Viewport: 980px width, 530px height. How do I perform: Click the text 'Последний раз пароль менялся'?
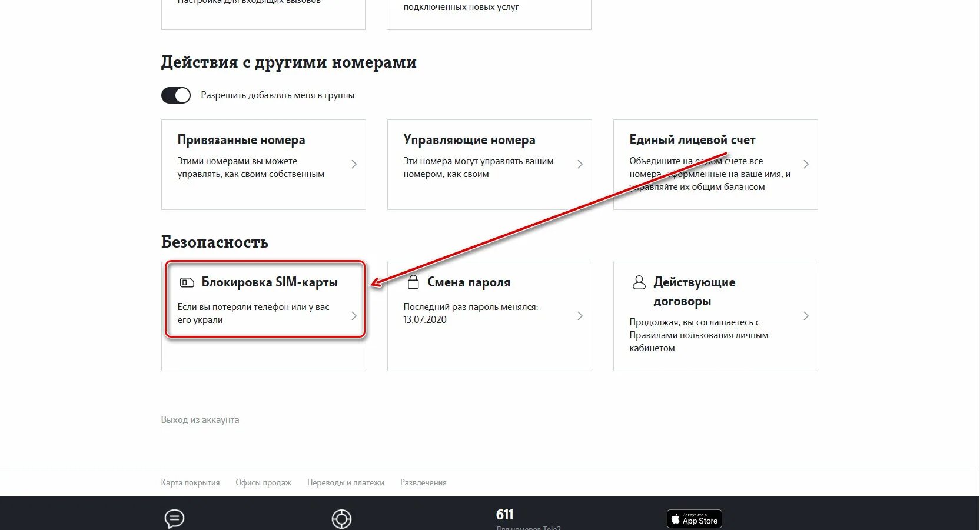point(470,307)
